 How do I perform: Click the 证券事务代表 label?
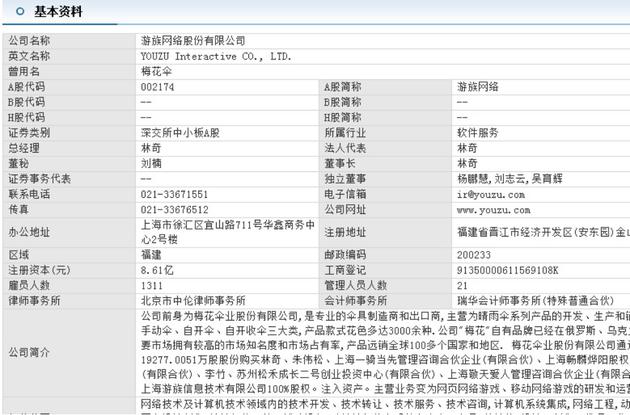click(39, 179)
